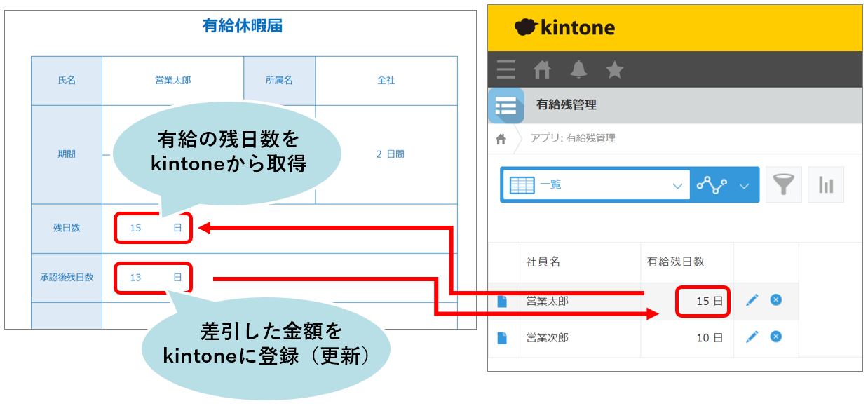
Task: Delete the 営業太郎 record
Action: 775,299
